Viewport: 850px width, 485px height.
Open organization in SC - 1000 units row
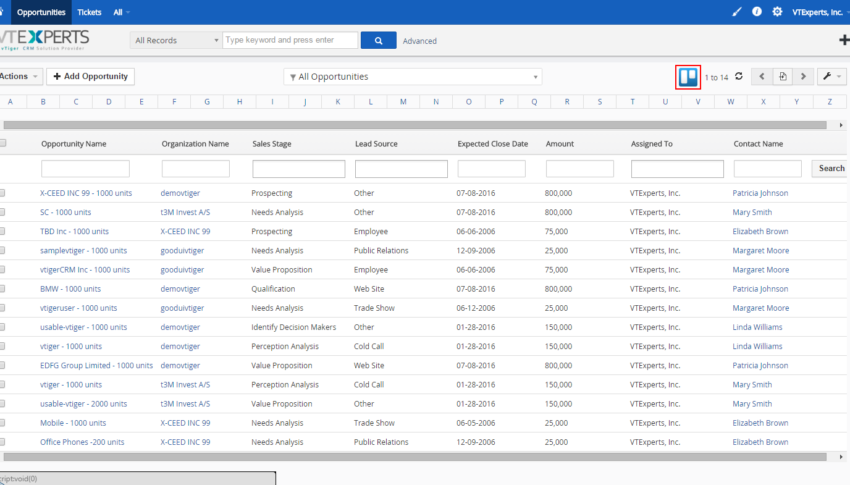[x=185, y=212]
